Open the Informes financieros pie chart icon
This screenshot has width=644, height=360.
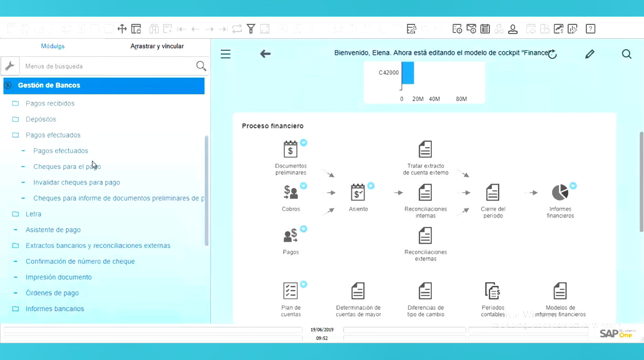(x=560, y=193)
